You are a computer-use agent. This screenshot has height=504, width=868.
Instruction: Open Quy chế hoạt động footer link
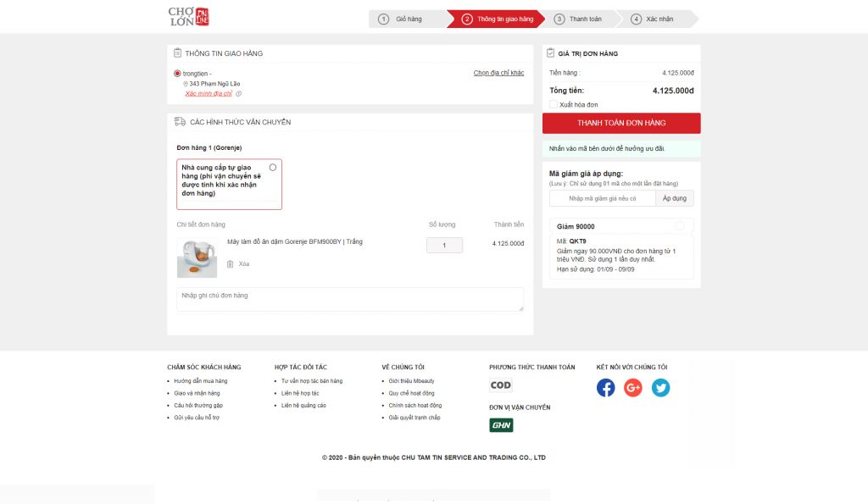pyautogui.click(x=411, y=393)
